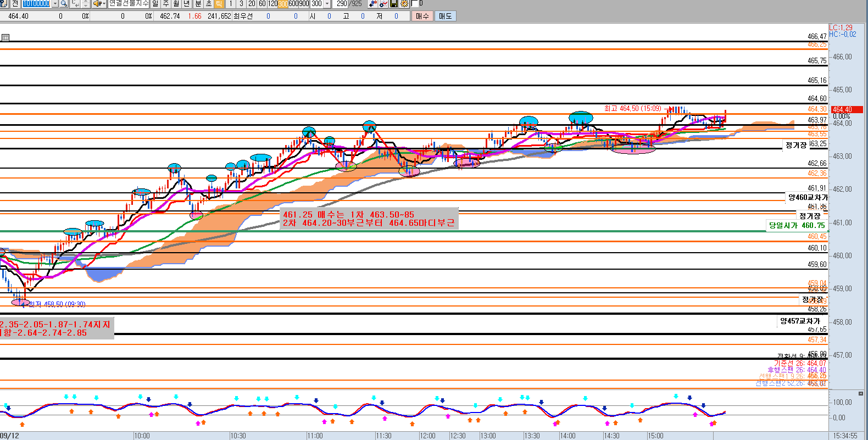Click the symbol code stepper arrows
The image size is (868, 440).
click(x=86, y=4)
